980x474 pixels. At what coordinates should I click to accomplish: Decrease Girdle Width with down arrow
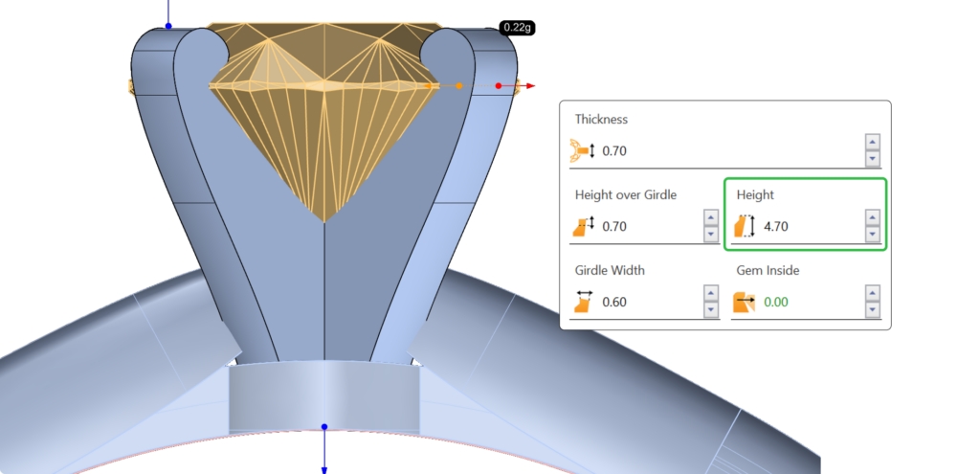(710, 310)
